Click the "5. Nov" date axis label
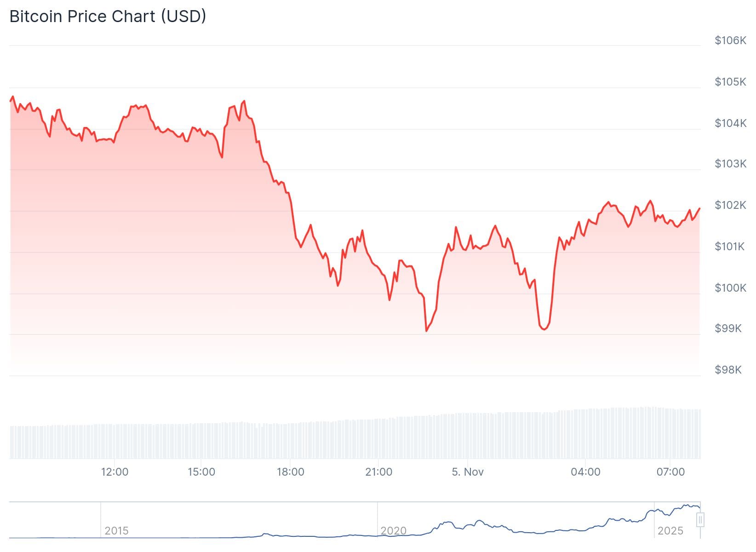 click(468, 472)
